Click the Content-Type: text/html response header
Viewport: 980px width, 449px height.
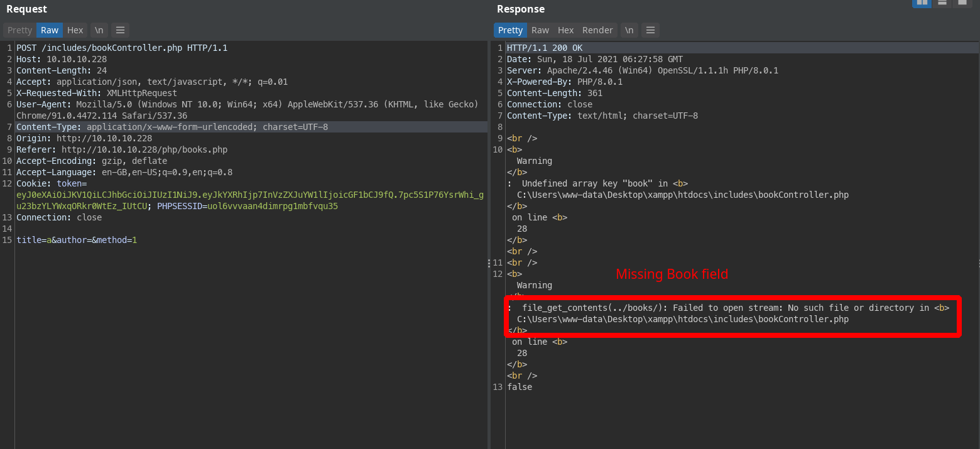point(602,116)
